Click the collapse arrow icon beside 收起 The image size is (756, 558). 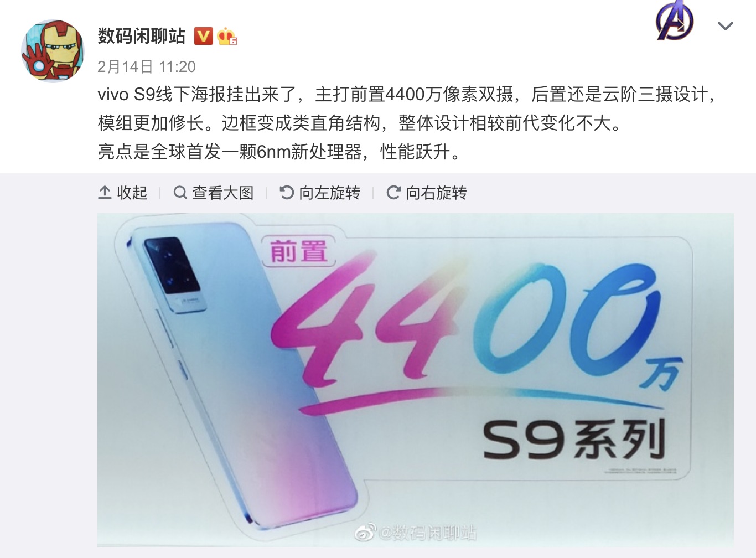(x=105, y=193)
